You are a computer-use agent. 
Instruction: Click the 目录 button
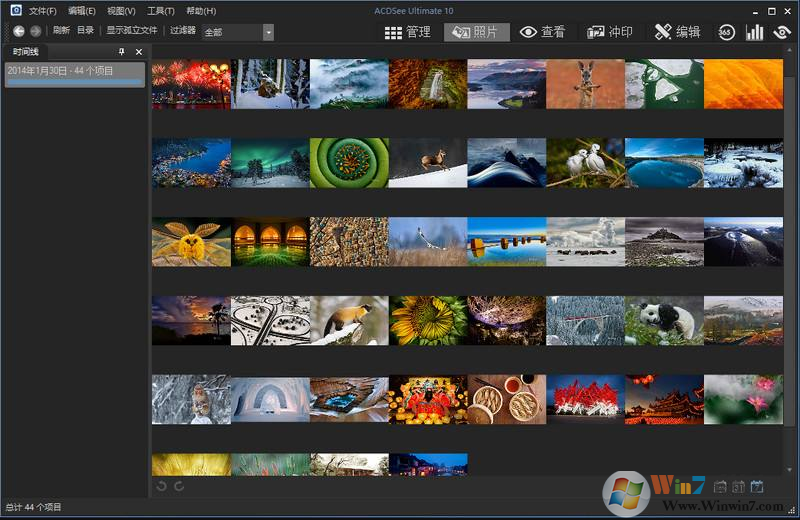pyautogui.click(x=85, y=31)
